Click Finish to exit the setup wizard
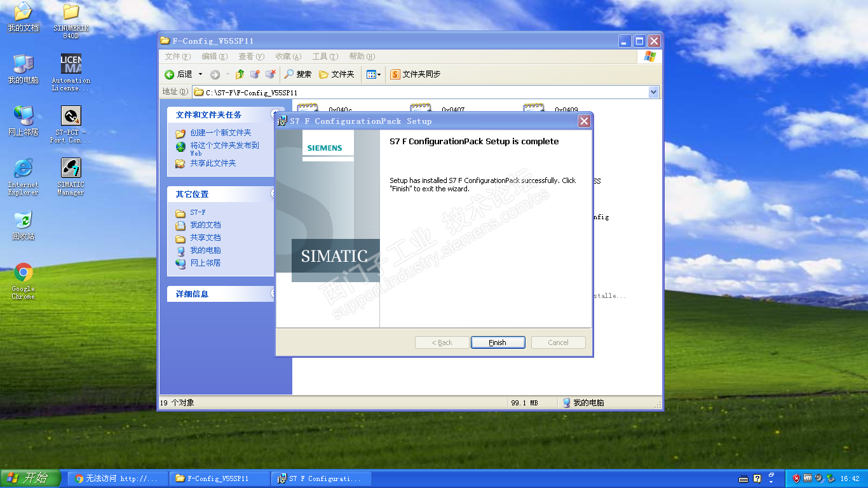The width and height of the screenshot is (868, 488). [x=498, y=342]
